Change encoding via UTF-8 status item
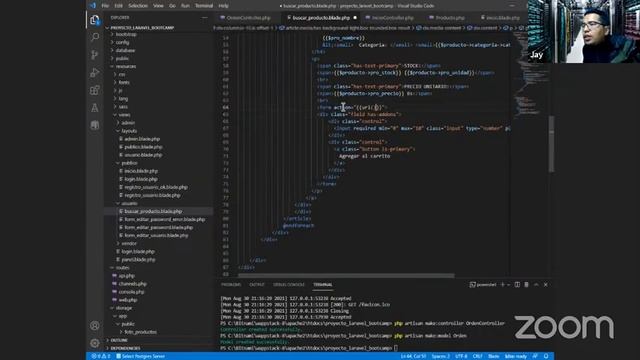The image size is (640, 360). tap(461, 356)
